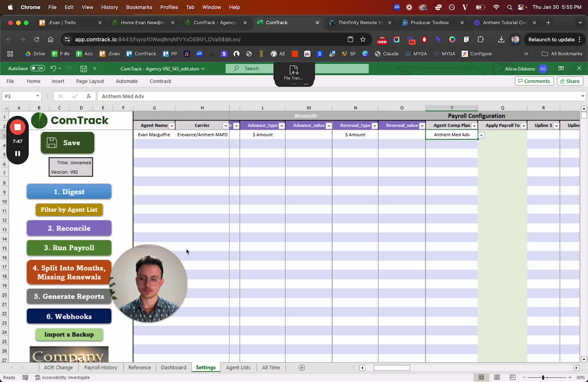
Task: Open Agent Name filter dropdown
Action: click(171, 126)
